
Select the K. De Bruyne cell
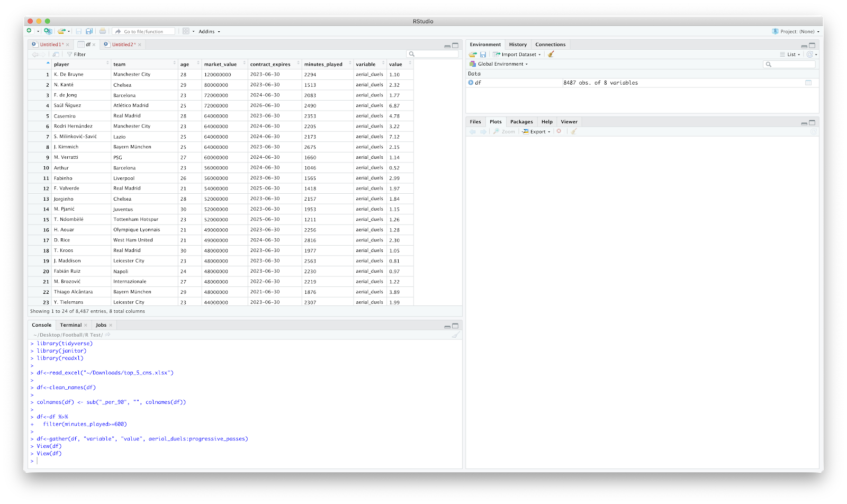coord(81,75)
